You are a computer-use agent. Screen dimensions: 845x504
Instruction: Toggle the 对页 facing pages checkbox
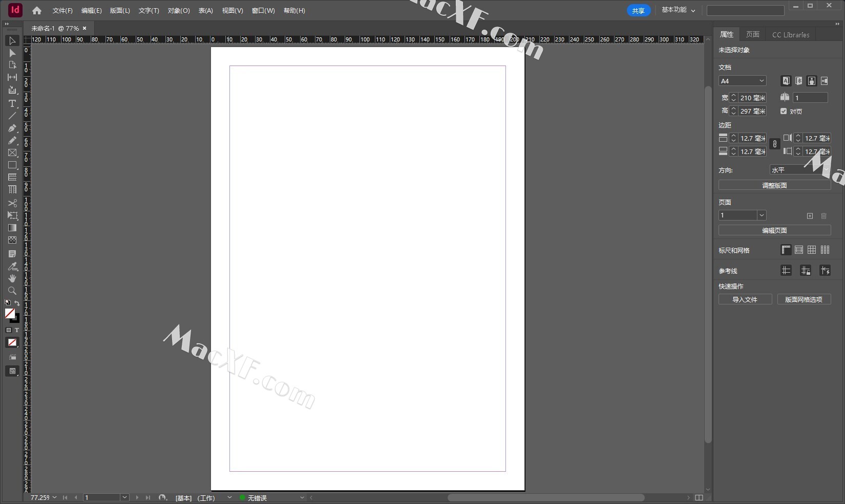tap(784, 111)
